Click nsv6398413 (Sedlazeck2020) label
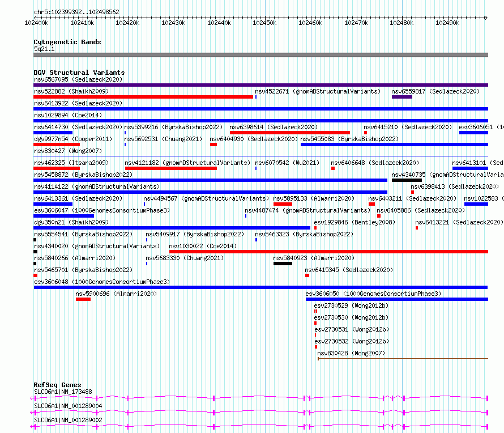 pos(455,186)
